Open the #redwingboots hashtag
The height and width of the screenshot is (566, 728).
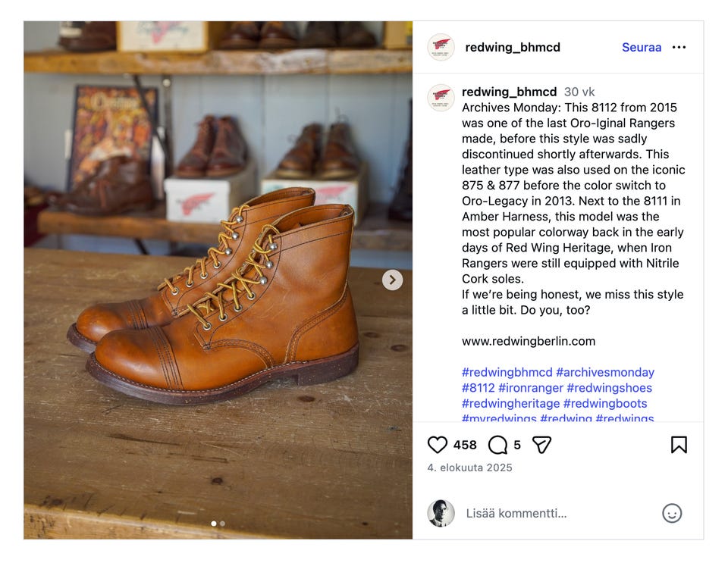(x=605, y=403)
